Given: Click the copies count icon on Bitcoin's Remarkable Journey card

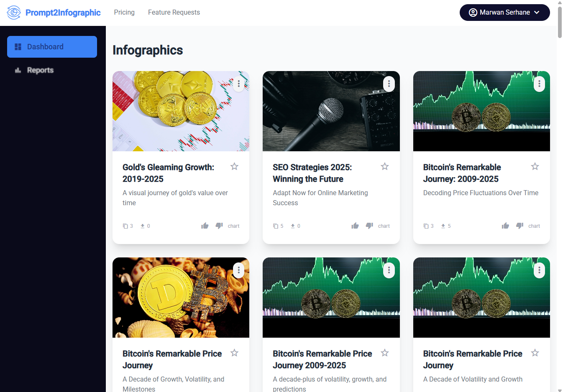Looking at the screenshot, I should coord(426,226).
